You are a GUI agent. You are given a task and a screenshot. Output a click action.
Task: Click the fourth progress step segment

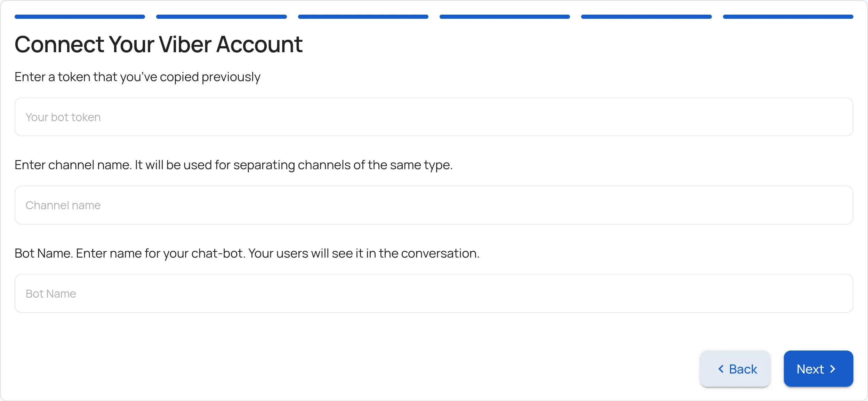(x=505, y=17)
